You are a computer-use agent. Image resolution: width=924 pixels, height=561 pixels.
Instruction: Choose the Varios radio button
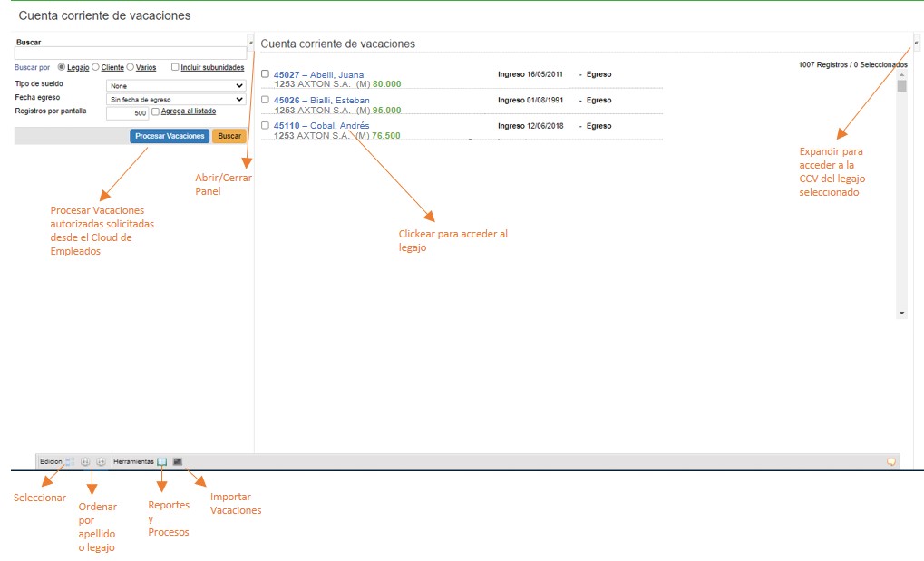131,67
